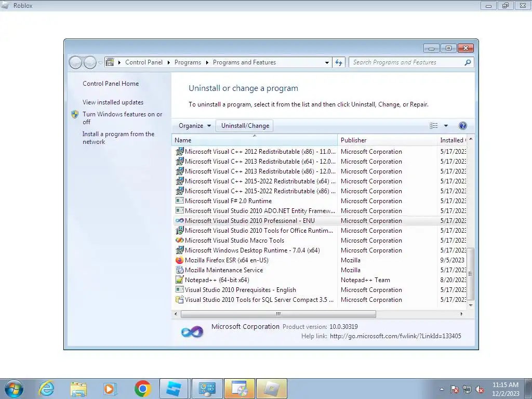
Task: Click the search magnifier icon
Action: pyautogui.click(x=468, y=62)
